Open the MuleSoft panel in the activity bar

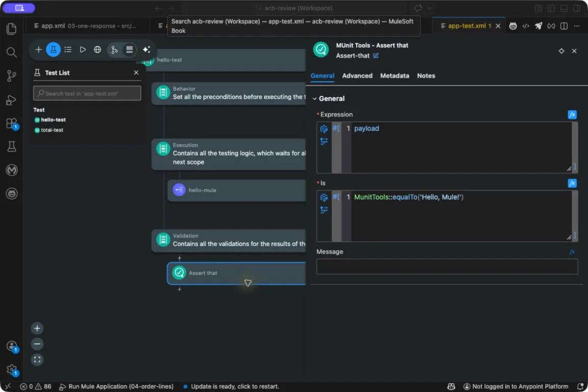point(12,170)
